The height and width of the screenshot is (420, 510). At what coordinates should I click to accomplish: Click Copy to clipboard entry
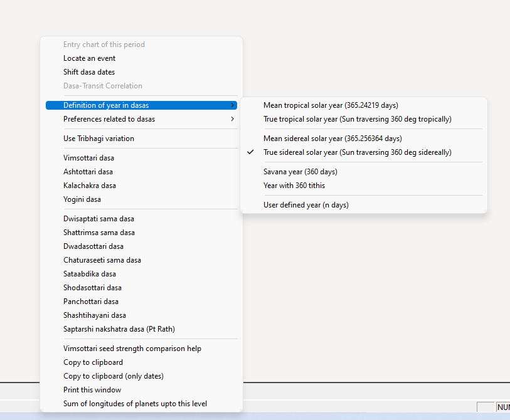click(142, 362)
